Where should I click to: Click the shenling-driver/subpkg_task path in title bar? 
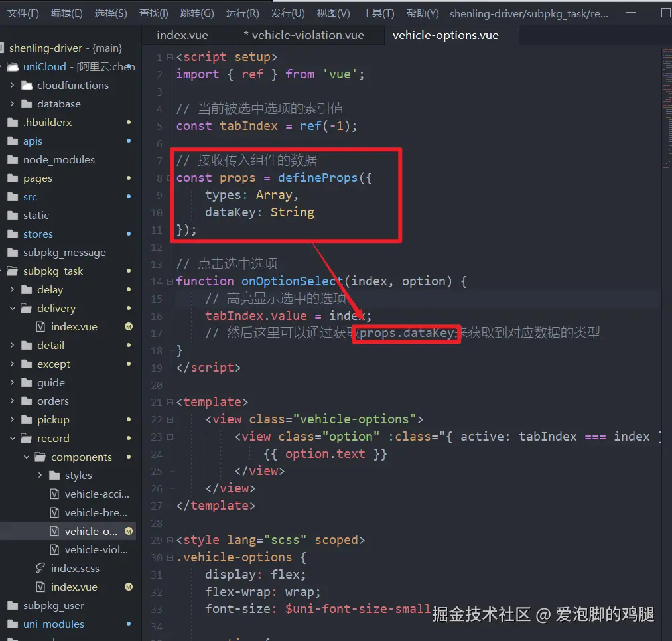coord(529,14)
